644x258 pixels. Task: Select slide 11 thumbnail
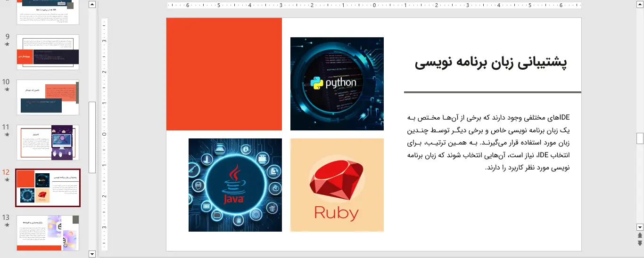coord(48,143)
